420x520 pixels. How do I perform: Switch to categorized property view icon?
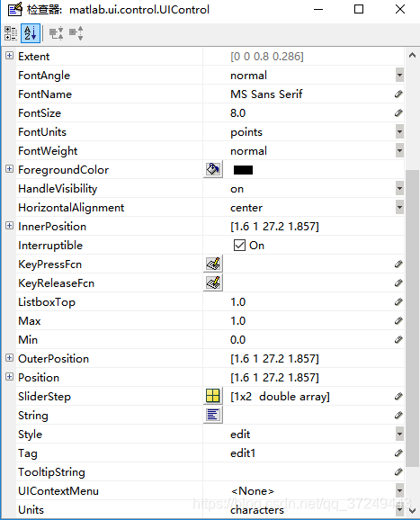point(11,33)
